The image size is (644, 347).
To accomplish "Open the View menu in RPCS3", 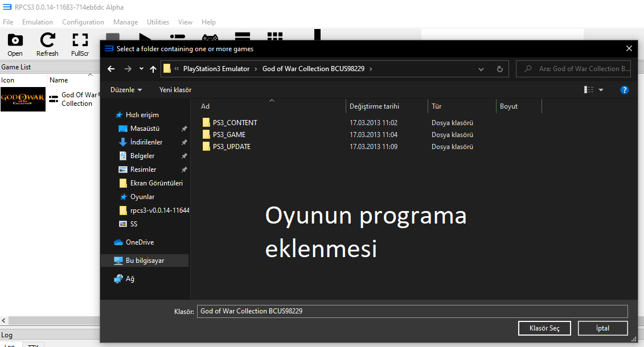I will point(185,22).
